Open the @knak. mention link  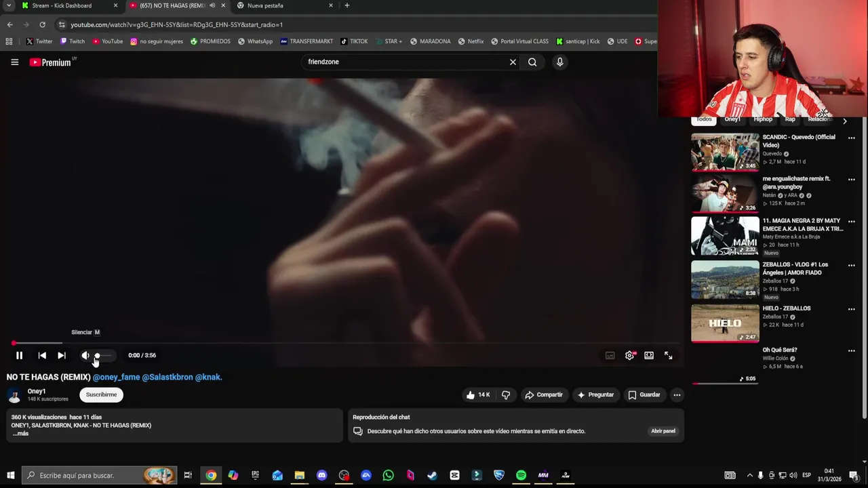(x=209, y=377)
